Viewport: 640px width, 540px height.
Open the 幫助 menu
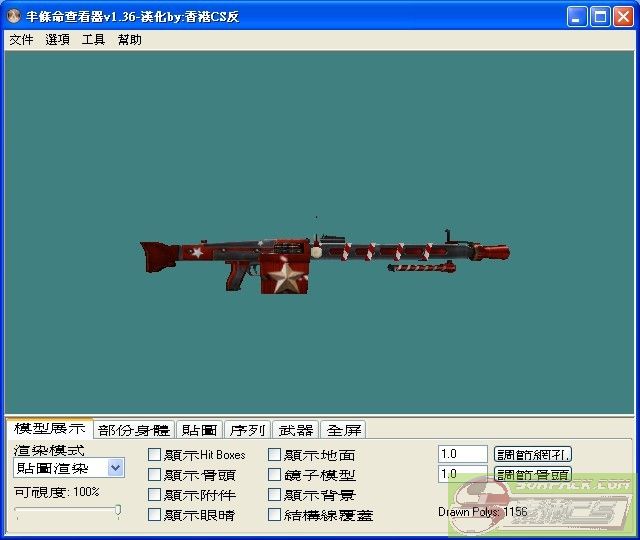[129, 40]
